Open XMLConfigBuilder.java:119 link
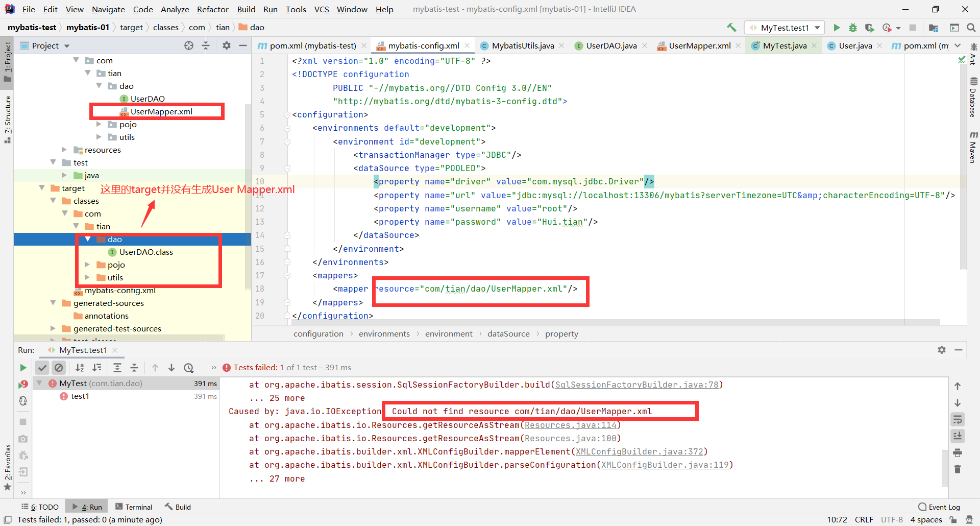The width and height of the screenshot is (980, 526). point(665,465)
